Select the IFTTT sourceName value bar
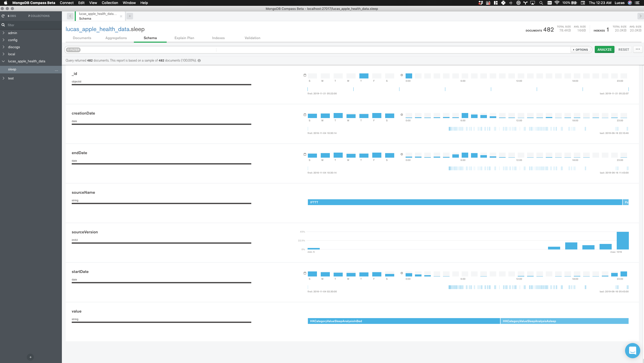 pos(465,202)
